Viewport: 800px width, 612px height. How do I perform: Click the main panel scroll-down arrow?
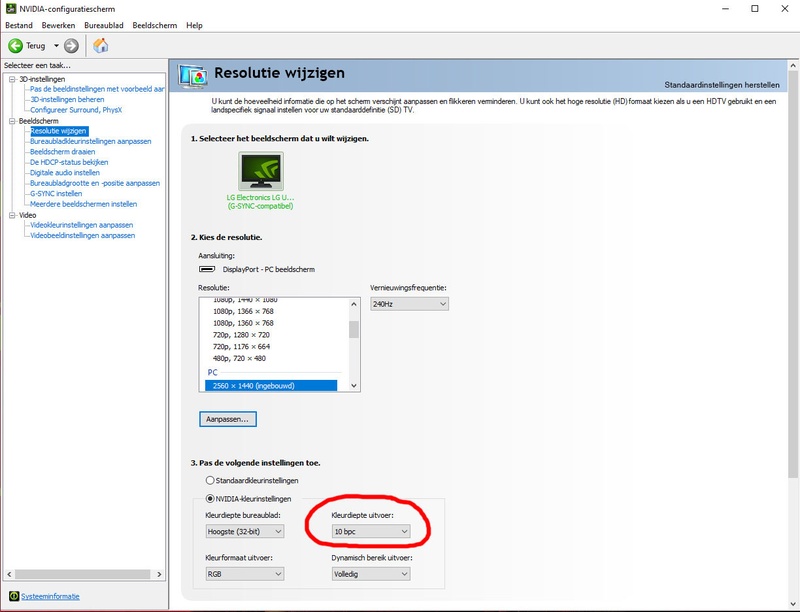[793, 604]
